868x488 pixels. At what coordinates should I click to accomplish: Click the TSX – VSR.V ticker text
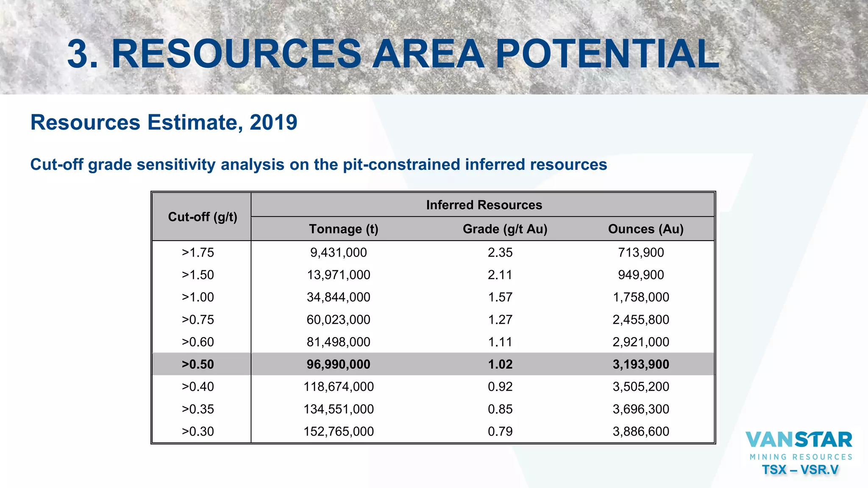[800, 470]
